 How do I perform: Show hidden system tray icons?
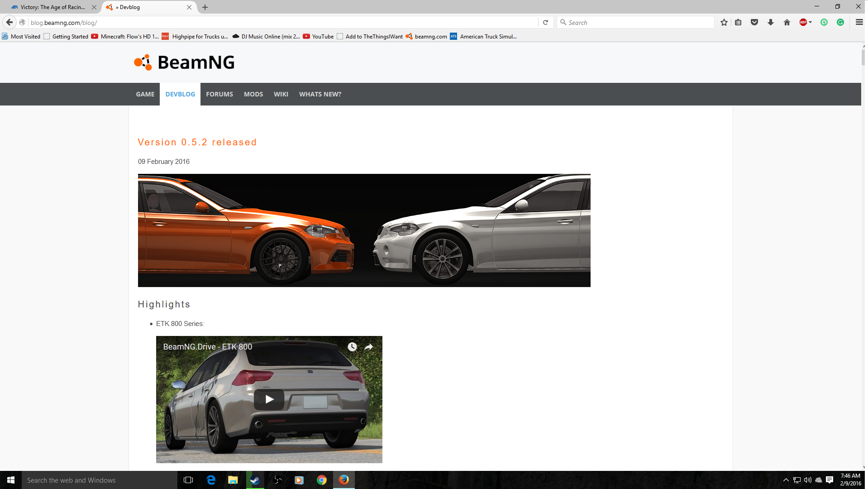coord(786,480)
